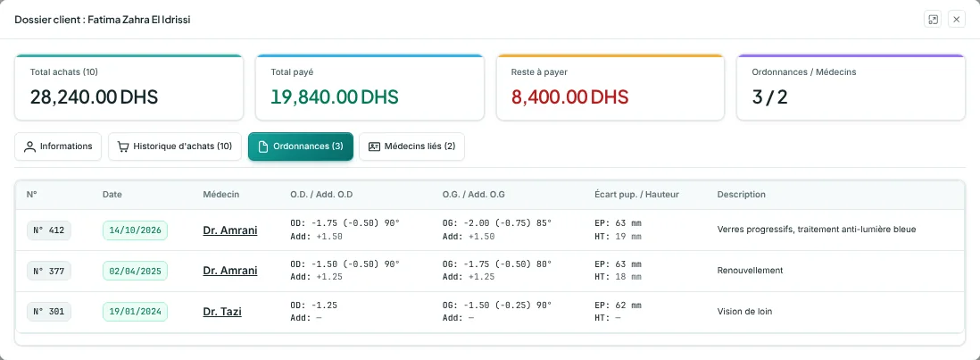Click value 'OD: -1.25' in row 301
Screen dimensions: 980x360
(314, 305)
